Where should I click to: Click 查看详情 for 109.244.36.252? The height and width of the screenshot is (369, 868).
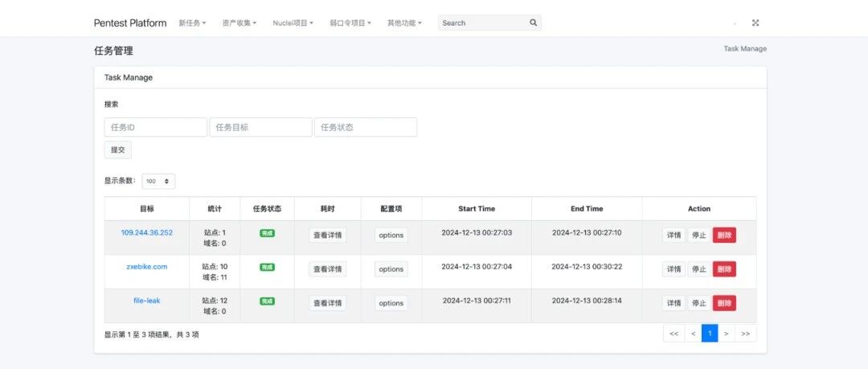tap(328, 235)
